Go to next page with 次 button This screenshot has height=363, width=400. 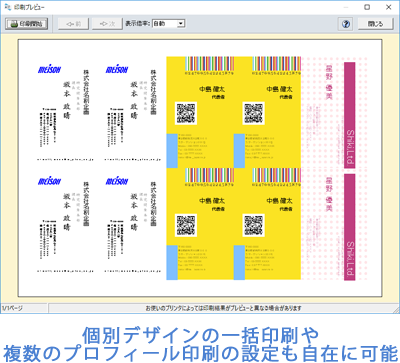(107, 24)
